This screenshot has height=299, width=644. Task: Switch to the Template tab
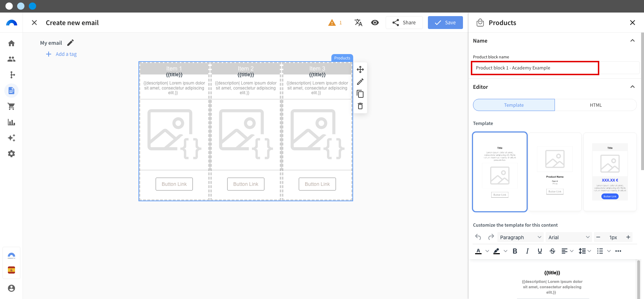tap(514, 105)
